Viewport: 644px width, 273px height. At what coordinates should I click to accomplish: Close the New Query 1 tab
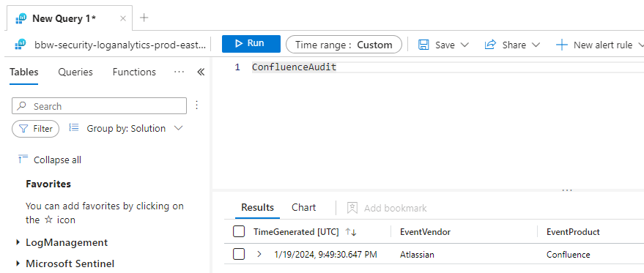tap(123, 18)
